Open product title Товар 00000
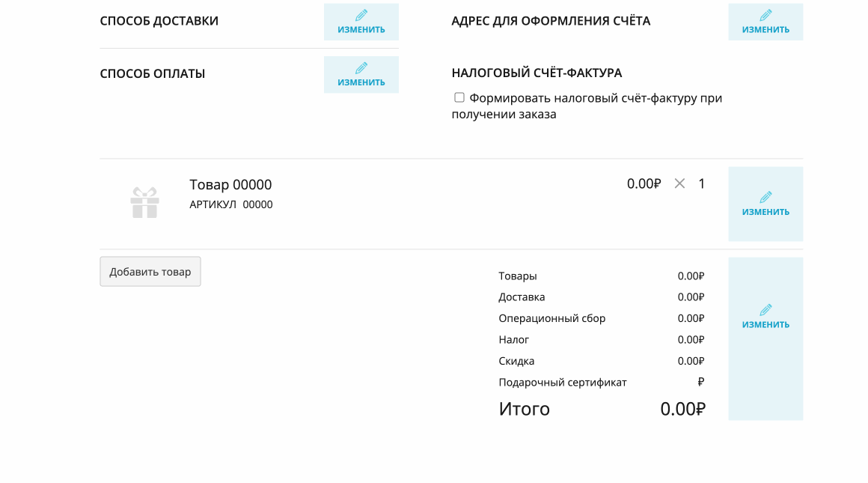Viewport: 868px width, 483px height. (230, 184)
